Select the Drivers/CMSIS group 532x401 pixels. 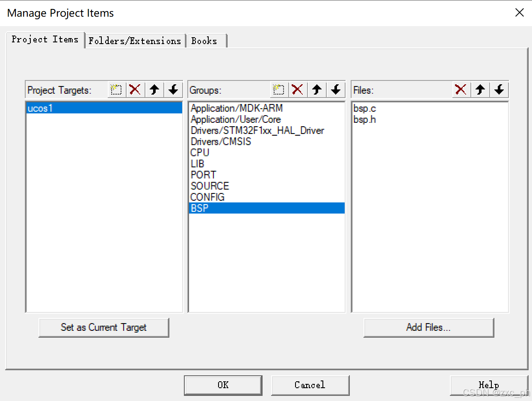pos(266,142)
